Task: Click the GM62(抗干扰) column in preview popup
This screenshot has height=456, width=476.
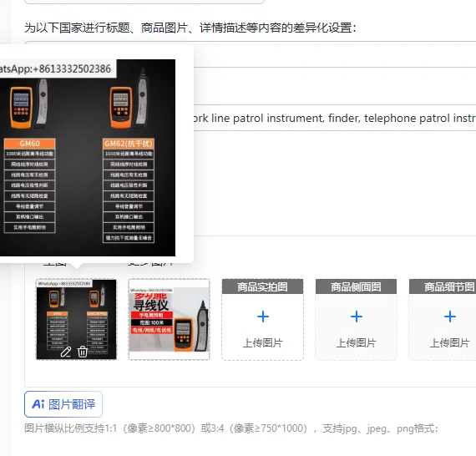Action: (x=129, y=190)
